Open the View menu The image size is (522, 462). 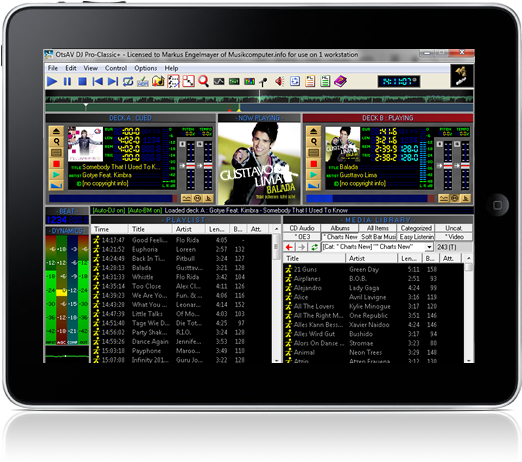coord(90,68)
